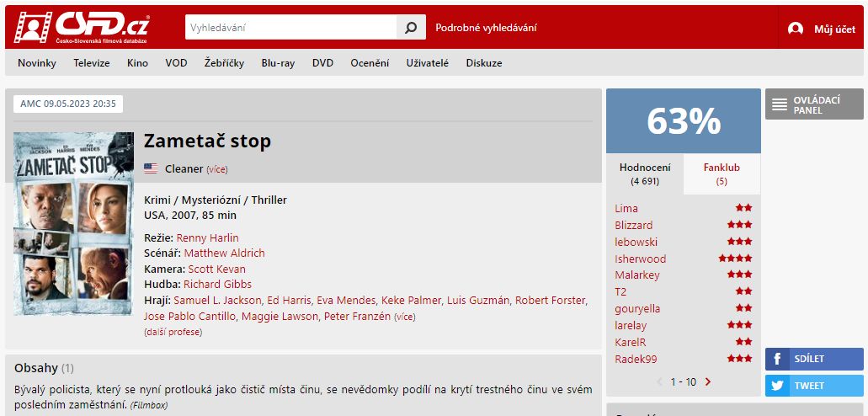868x416 pixels.
Task: Switch to the Fanklub tab
Action: pyautogui.click(x=722, y=174)
